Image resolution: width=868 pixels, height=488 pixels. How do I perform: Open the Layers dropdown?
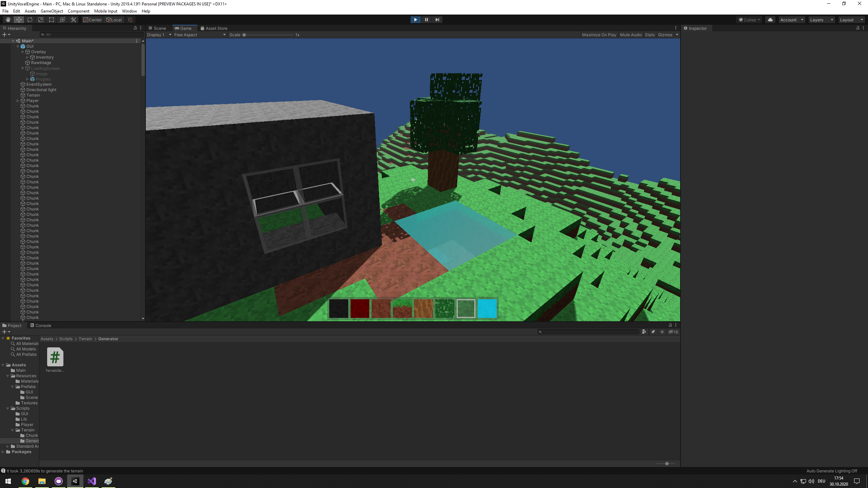tap(821, 20)
